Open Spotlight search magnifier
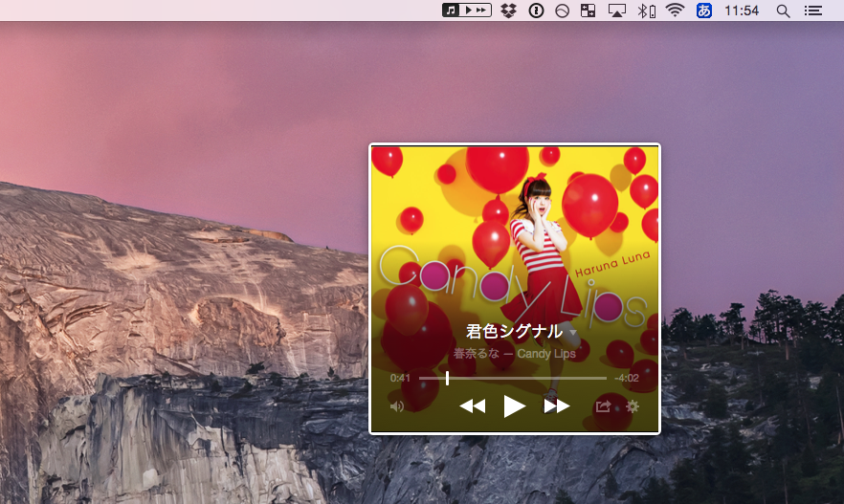This screenshot has height=504, width=844. (x=783, y=11)
